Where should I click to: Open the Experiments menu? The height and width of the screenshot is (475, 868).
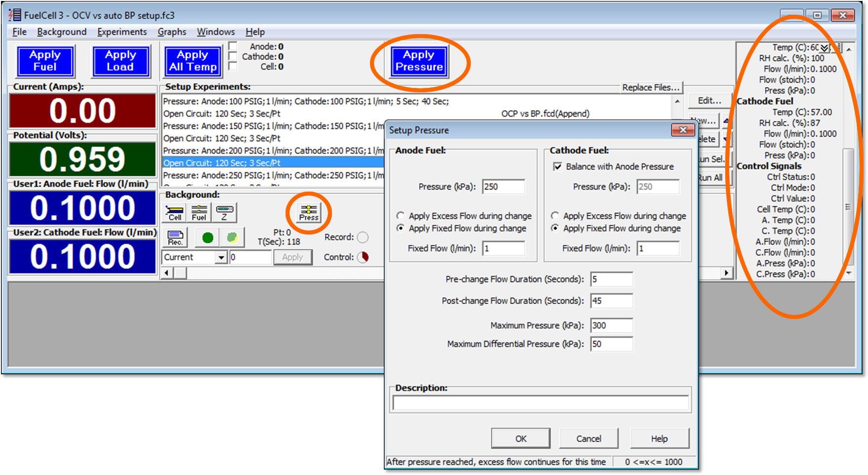pos(122,32)
